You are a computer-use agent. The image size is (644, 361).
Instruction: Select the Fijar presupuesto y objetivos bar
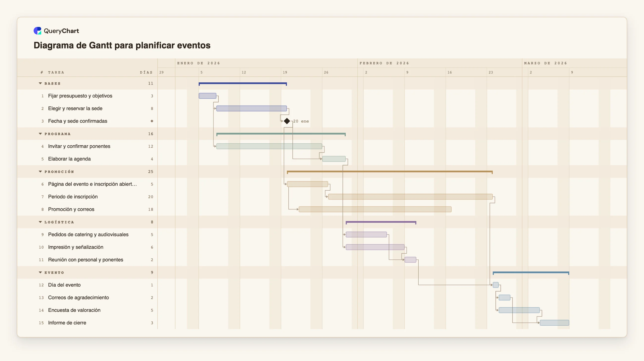click(208, 96)
